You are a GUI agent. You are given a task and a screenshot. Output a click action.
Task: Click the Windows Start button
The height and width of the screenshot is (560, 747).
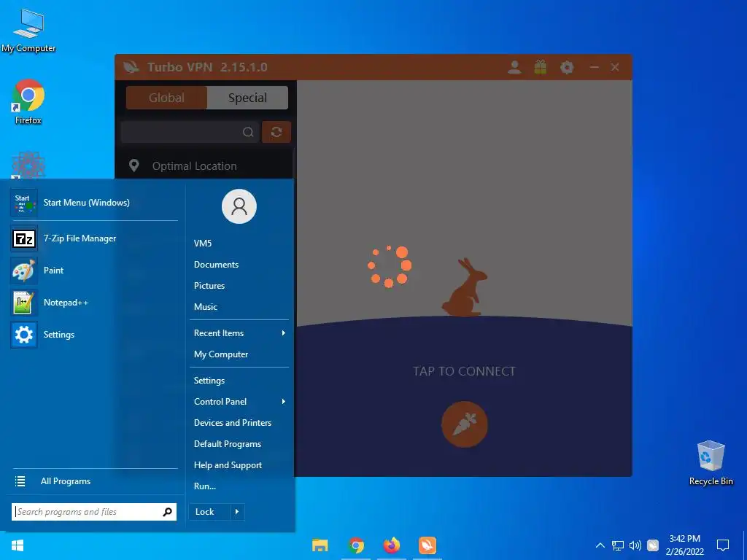[x=18, y=545]
